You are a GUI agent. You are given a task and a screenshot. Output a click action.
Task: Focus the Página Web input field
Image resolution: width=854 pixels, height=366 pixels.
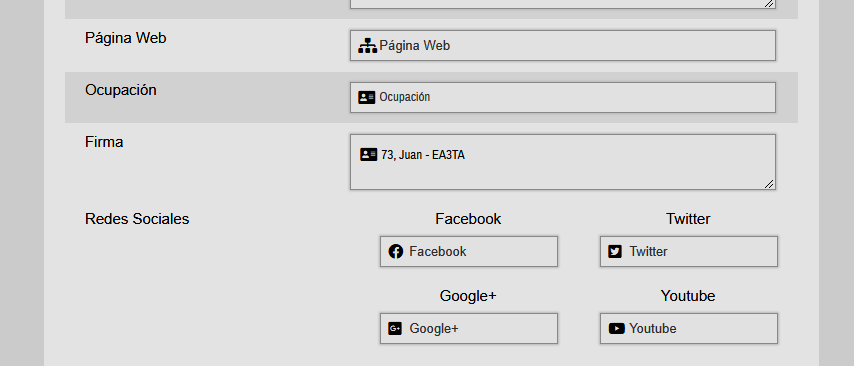click(563, 46)
